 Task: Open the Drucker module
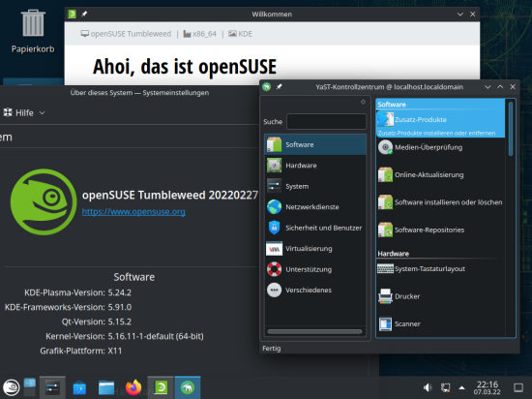tap(399, 296)
